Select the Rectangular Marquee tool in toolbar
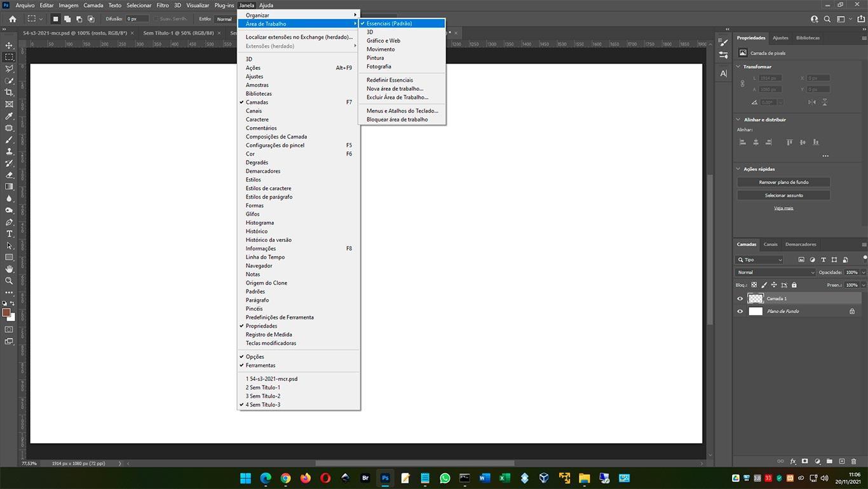868x489 pixels. (9, 57)
